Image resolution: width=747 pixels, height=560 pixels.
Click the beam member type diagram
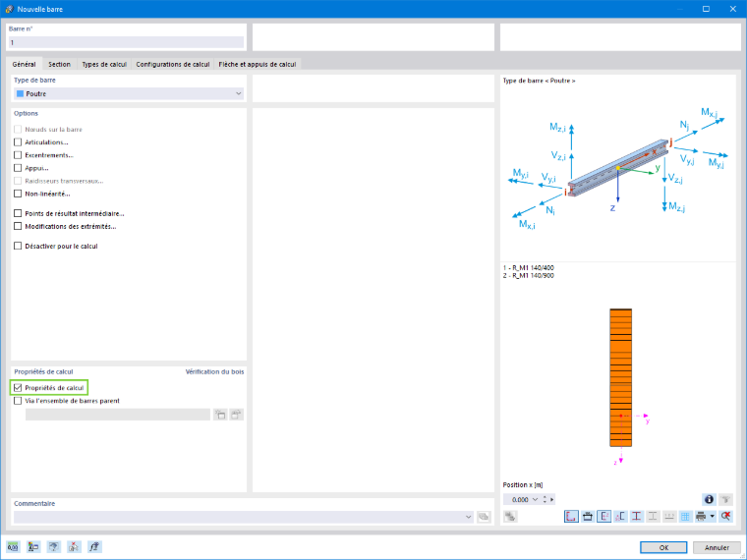[618, 171]
